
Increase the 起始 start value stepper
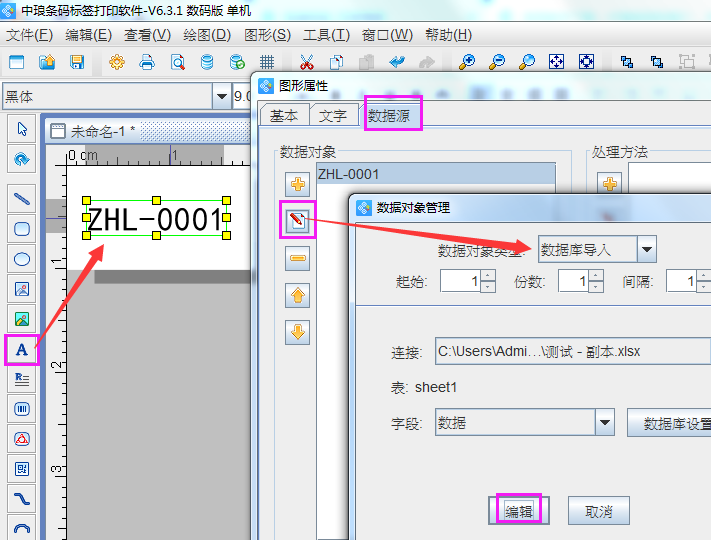[487, 276]
